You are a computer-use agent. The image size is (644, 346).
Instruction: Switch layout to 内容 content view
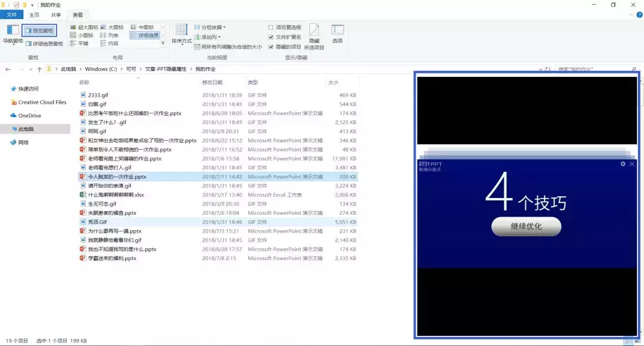tap(109, 43)
